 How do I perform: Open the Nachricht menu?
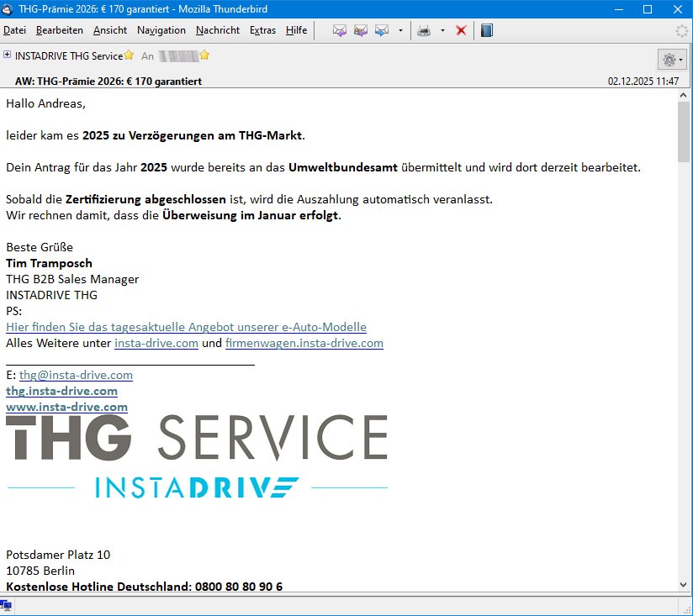coord(218,30)
